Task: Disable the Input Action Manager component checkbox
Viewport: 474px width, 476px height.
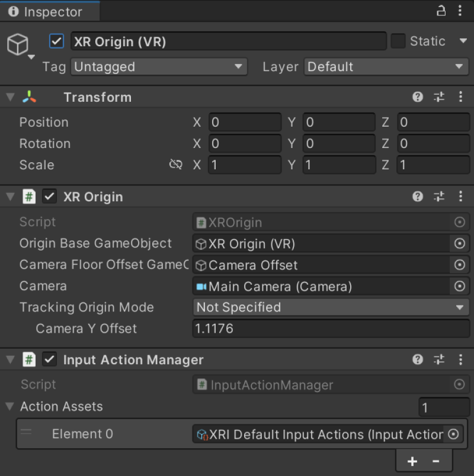Action: (x=49, y=360)
